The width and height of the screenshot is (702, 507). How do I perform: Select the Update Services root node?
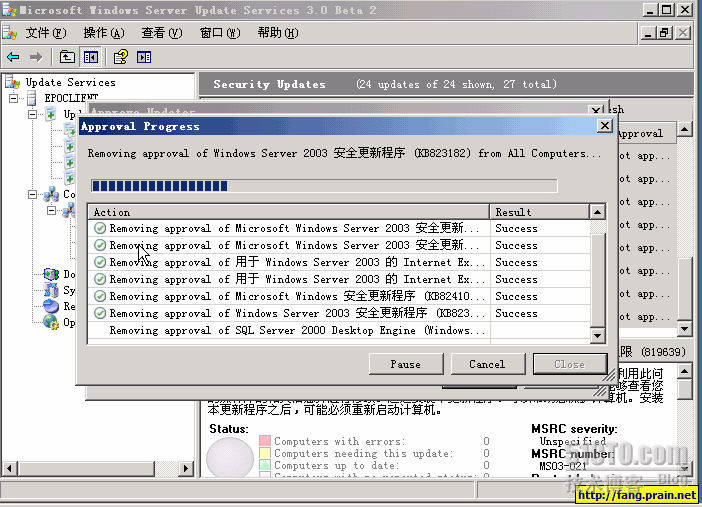[x=70, y=82]
